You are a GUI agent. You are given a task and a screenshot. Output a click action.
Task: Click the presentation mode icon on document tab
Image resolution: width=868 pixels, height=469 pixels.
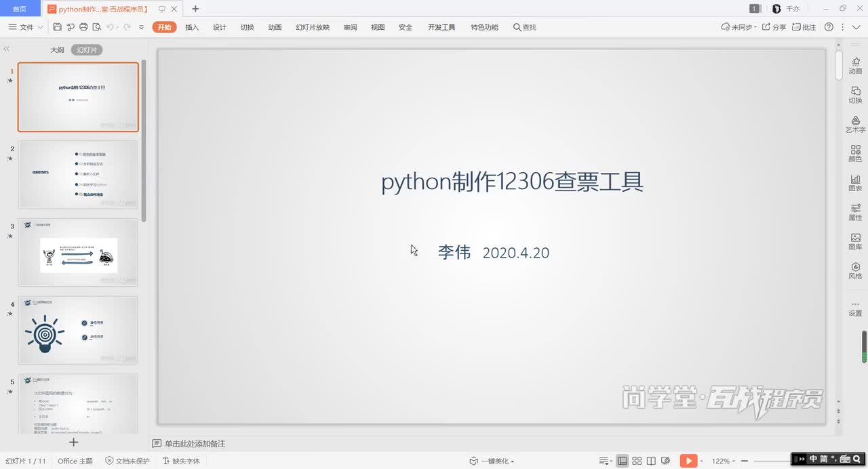pos(161,9)
